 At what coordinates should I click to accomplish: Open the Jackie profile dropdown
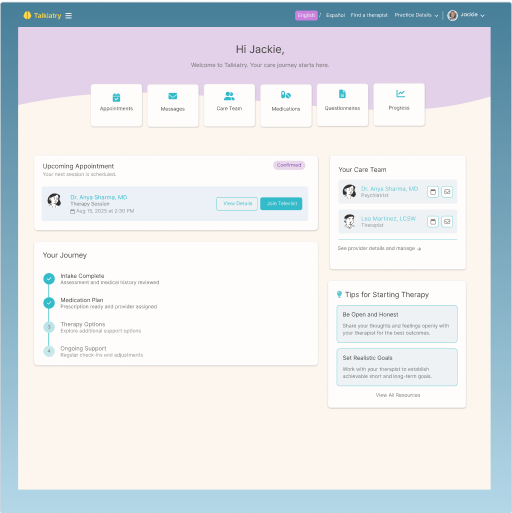coord(466,15)
